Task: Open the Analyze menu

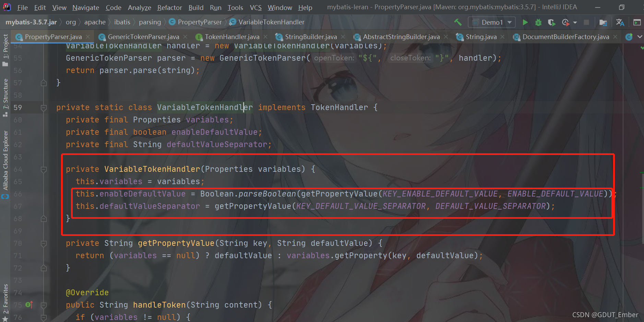Action: [139, 8]
